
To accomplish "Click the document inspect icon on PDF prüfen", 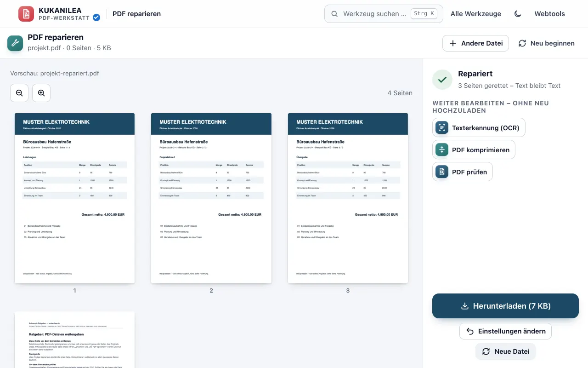I will click(442, 172).
